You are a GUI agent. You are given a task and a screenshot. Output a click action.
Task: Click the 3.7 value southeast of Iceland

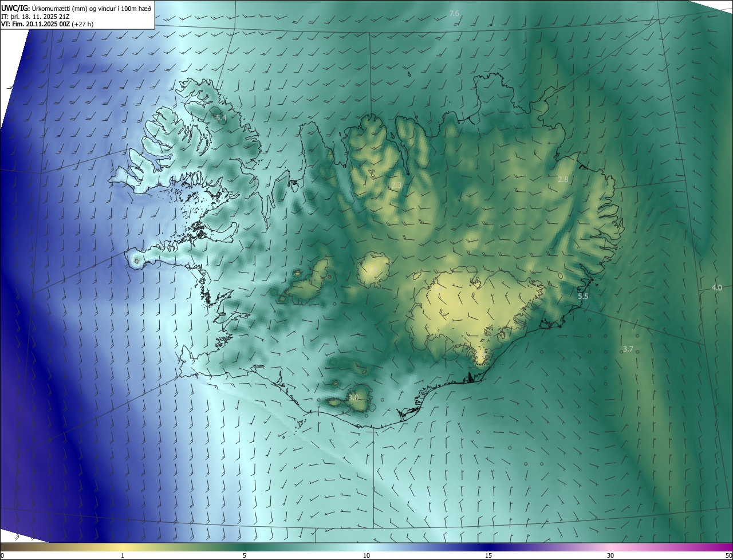(628, 349)
